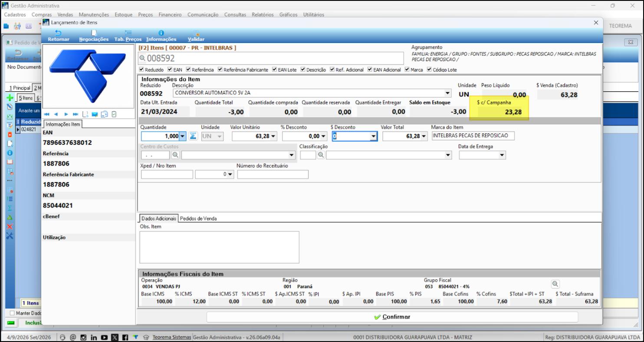Open the % Desconto dropdown arrow
The image size is (644, 342).
[324, 136]
